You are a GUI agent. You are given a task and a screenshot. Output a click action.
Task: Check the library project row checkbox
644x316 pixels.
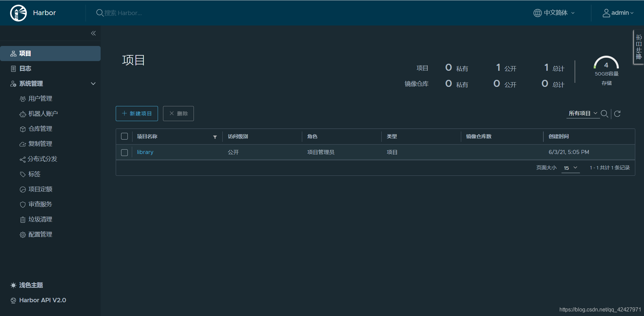point(124,153)
